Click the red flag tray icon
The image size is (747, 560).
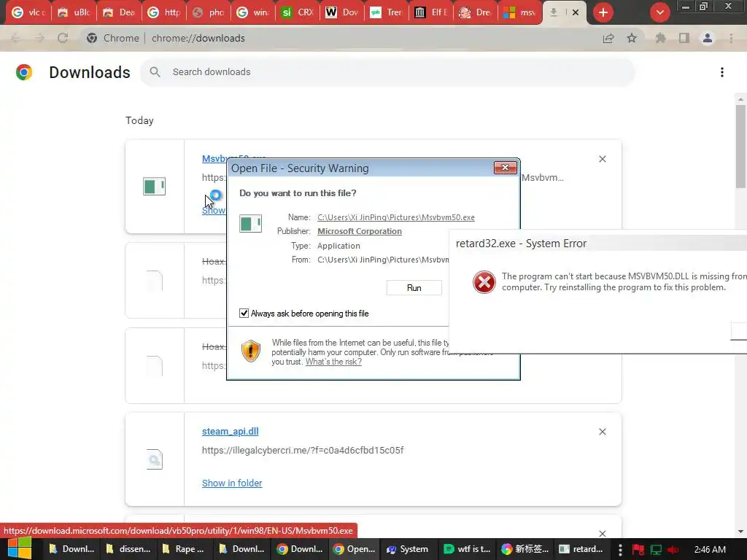pyautogui.click(x=638, y=549)
